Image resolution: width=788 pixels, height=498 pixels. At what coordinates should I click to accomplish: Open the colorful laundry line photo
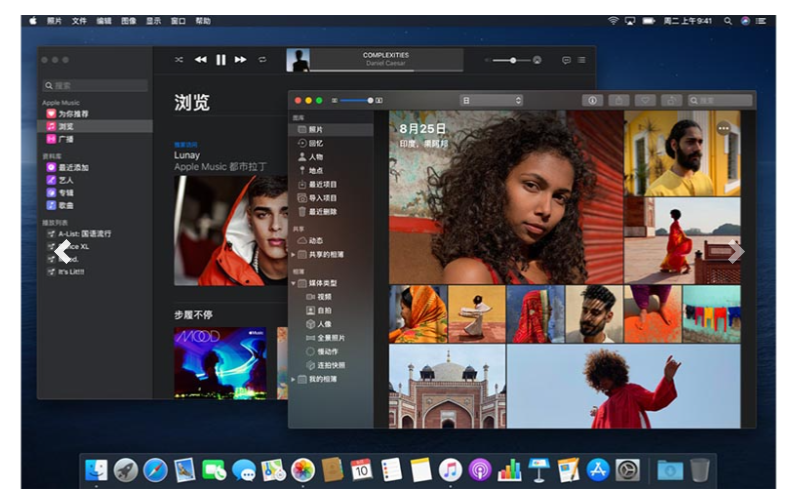pos(711,314)
